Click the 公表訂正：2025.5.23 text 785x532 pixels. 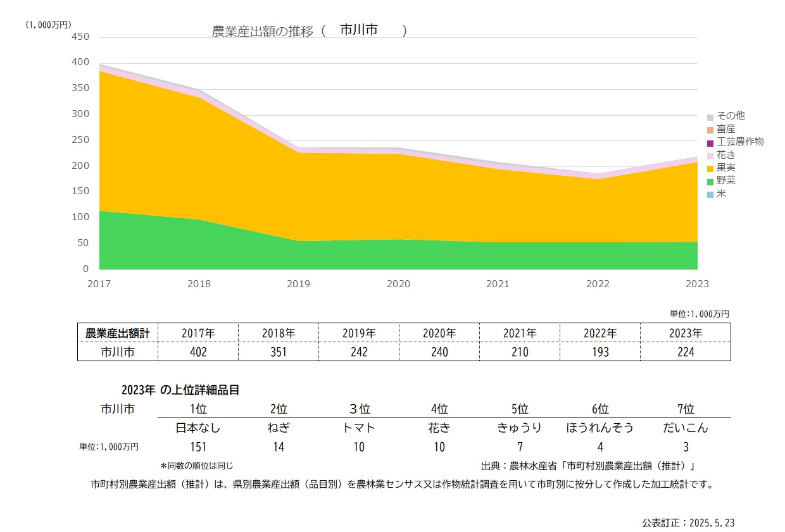[x=689, y=521]
